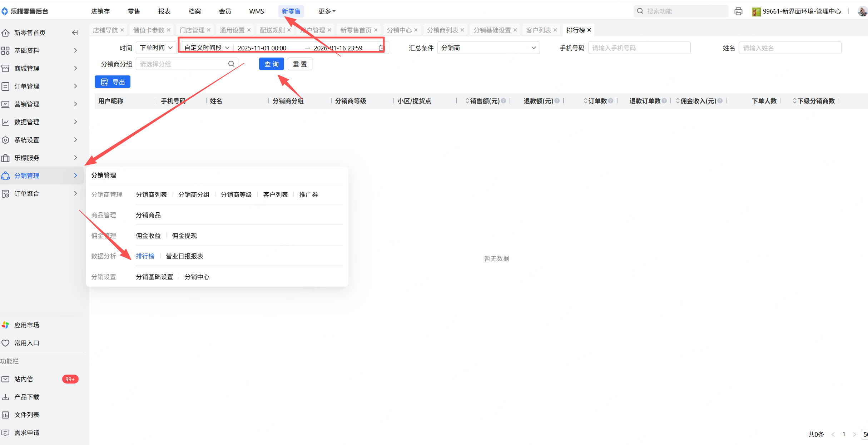Click the 查询 button

(271, 64)
